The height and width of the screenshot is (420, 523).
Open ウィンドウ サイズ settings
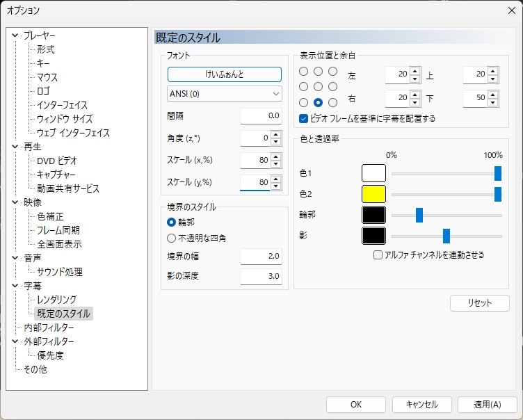tap(65, 119)
